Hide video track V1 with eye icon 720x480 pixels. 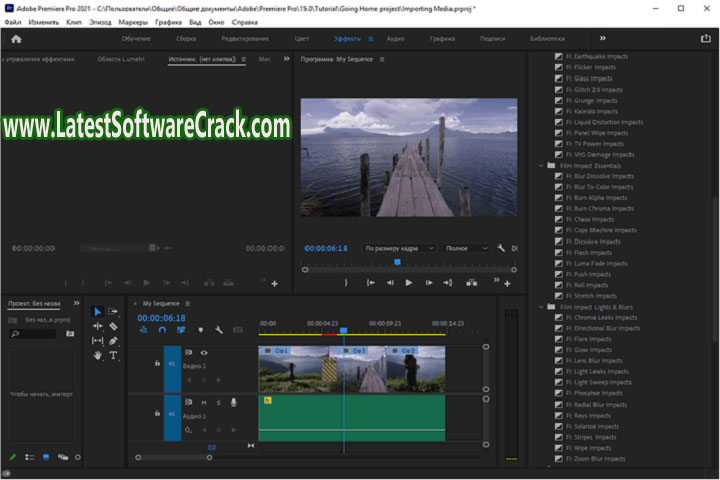[x=204, y=353]
